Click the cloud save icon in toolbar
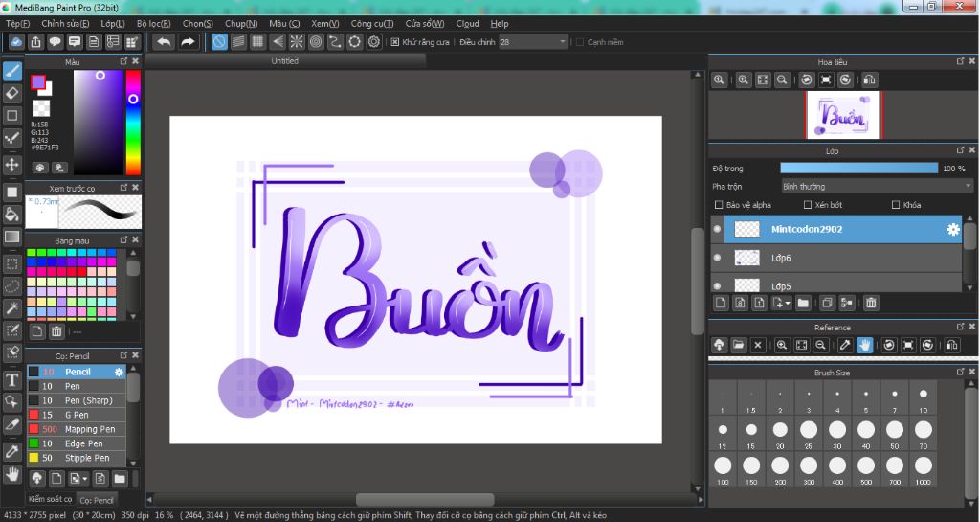Screen dimensions: 980x522 (16, 42)
